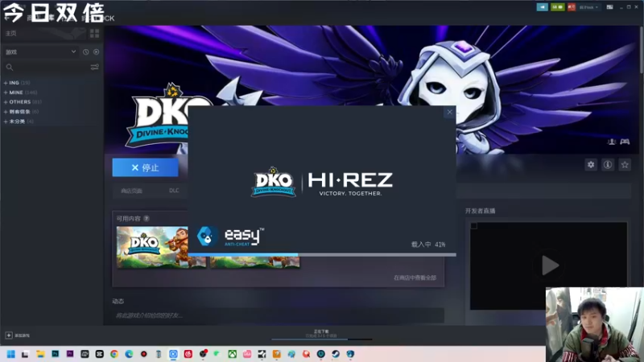Screen dimensions: 644x362
Task: Open the pink Bilibili app in taskbar
Action: pyautogui.click(x=247, y=354)
